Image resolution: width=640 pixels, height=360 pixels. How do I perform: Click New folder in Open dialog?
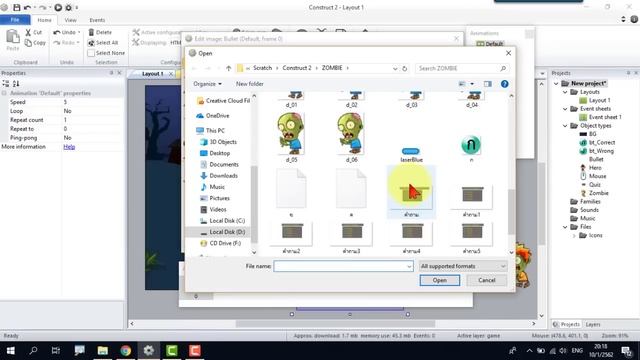pos(249,84)
